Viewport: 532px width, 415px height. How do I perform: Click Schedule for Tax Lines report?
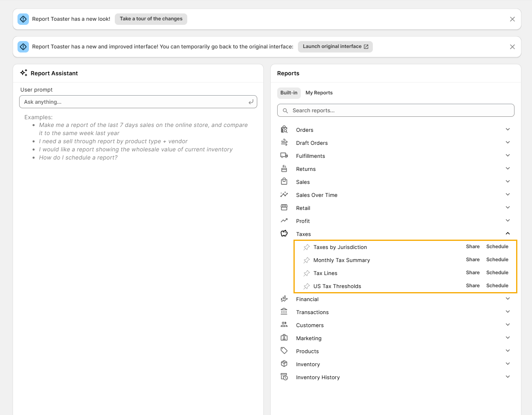497,273
